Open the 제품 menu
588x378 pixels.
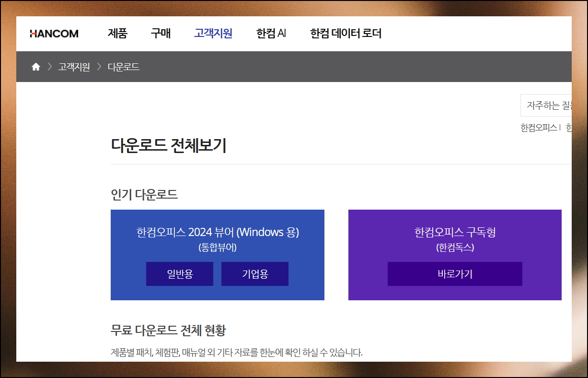pyautogui.click(x=117, y=34)
